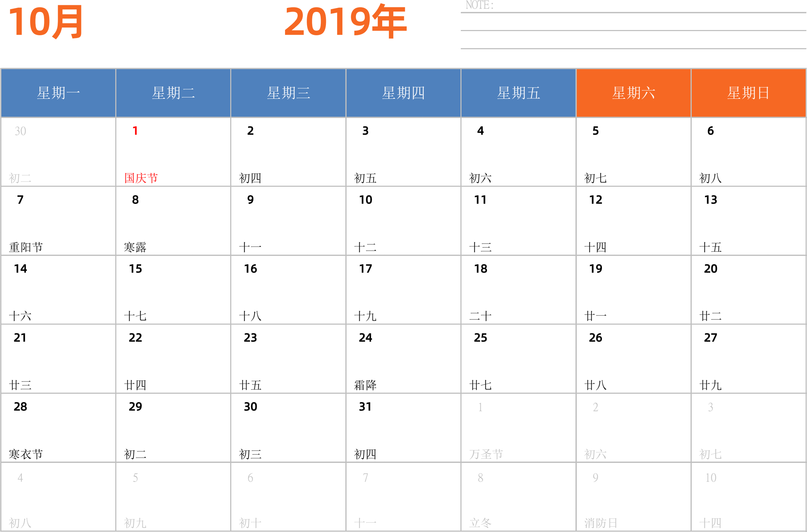
Task: Click the 10月 month title
Action: (46, 22)
